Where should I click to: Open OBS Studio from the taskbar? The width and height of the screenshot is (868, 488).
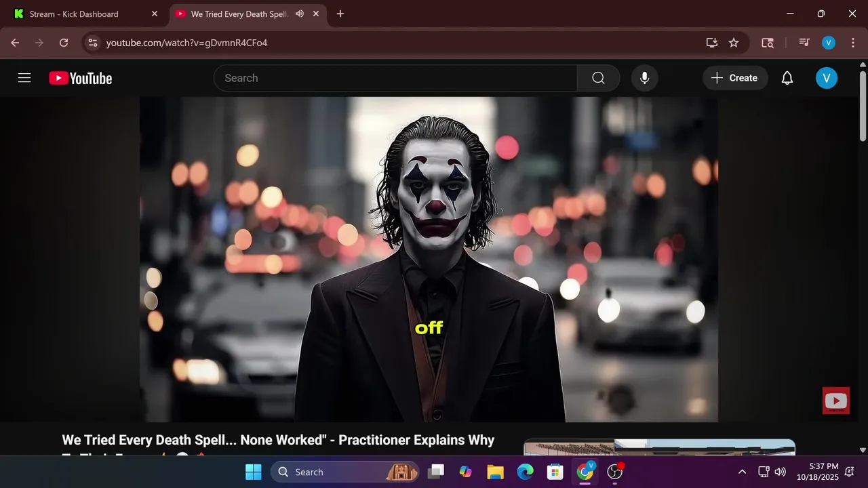[x=615, y=472]
